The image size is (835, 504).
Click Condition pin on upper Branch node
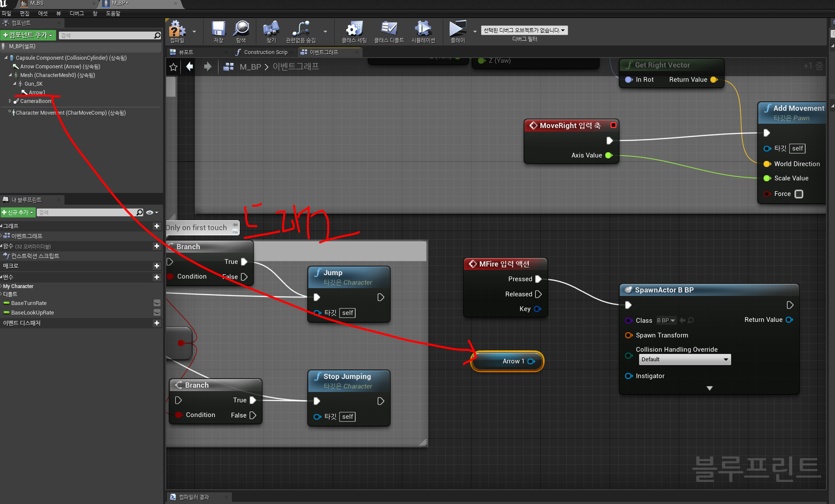(170, 276)
